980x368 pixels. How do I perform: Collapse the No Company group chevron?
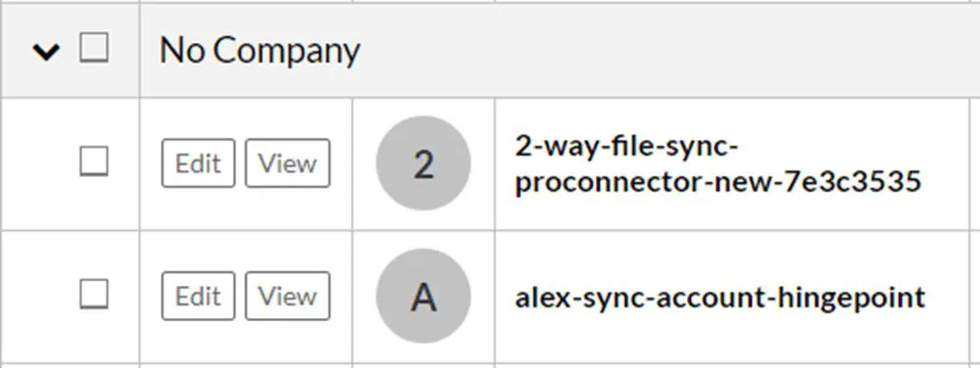pyautogui.click(x=46, y=51)
